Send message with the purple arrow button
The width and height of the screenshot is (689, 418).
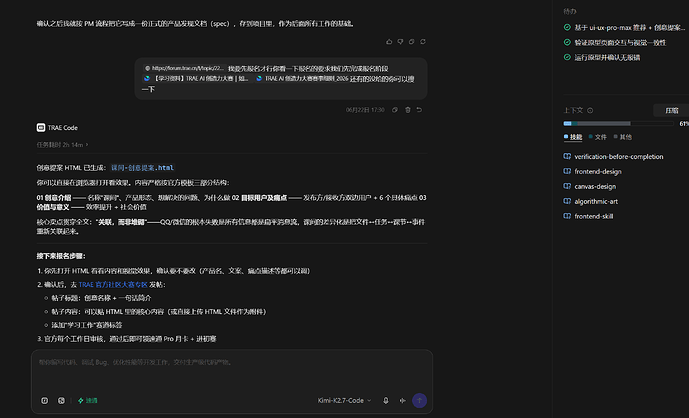(x=419, y=400)
